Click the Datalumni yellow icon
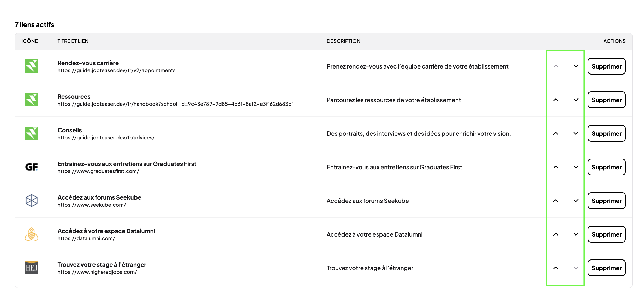Screen dimensions: 644x297 (x=31, y=234)
